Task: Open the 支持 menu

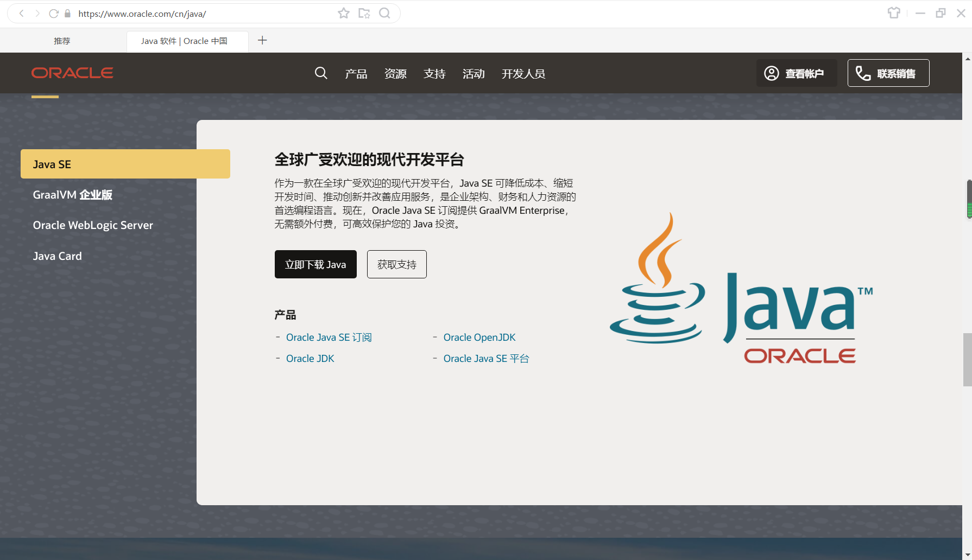Action: pos(434,74)
